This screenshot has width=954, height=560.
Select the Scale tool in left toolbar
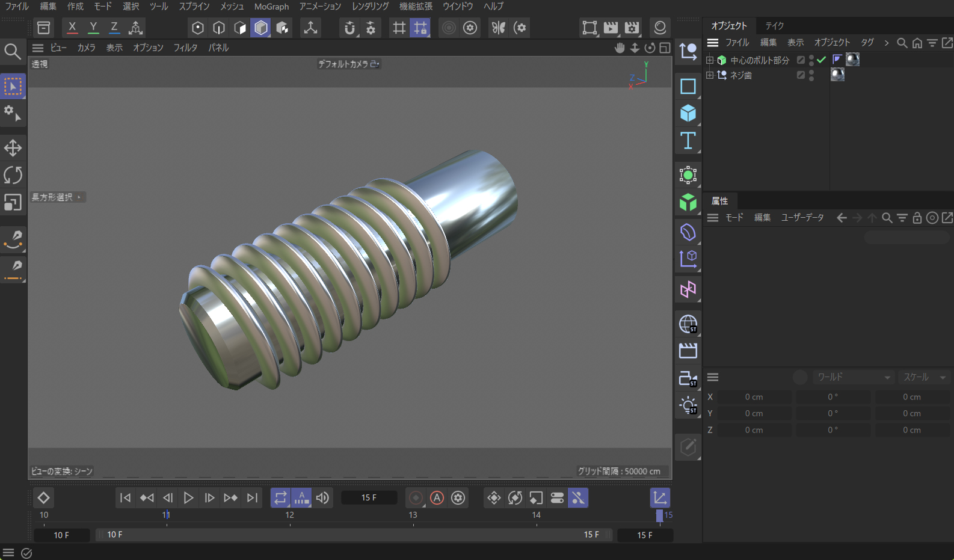(x=13, y=203)
